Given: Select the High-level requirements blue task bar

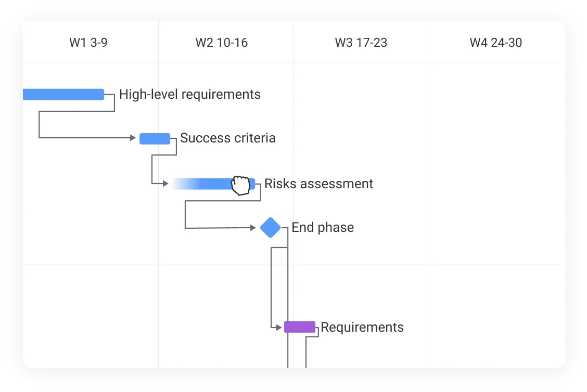Looking at the screenshot, I should point(63,94).
